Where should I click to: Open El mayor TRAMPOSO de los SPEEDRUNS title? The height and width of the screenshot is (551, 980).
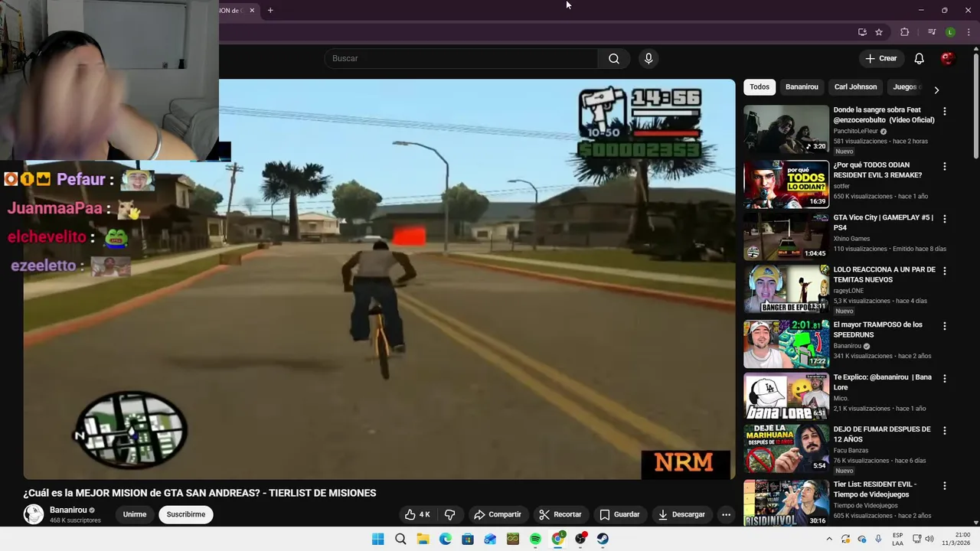877,330
